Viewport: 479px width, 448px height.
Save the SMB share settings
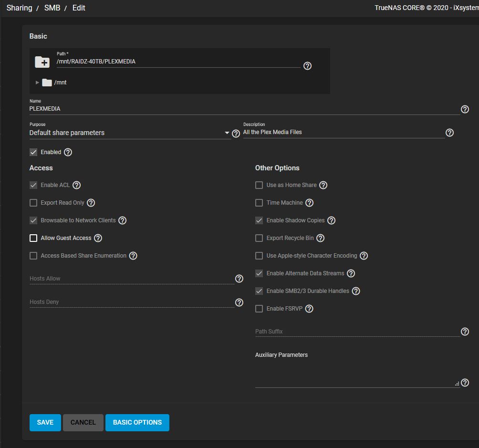click(45, 423)
